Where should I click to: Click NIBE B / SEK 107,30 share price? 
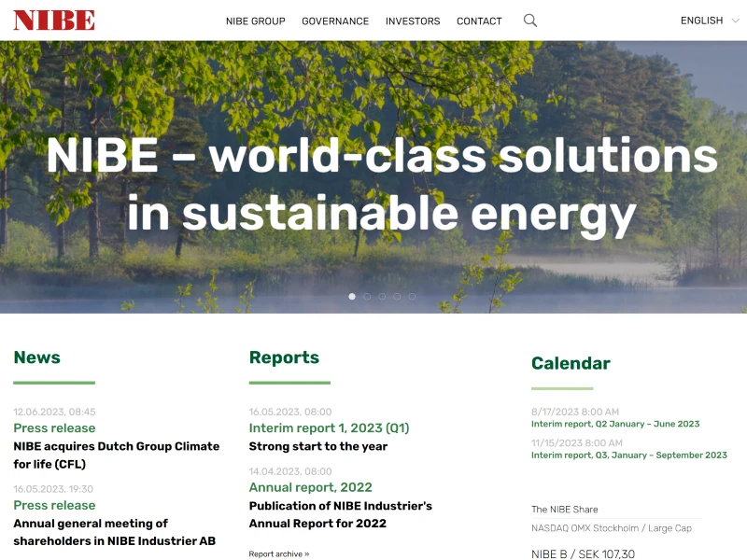click(583, 553)
